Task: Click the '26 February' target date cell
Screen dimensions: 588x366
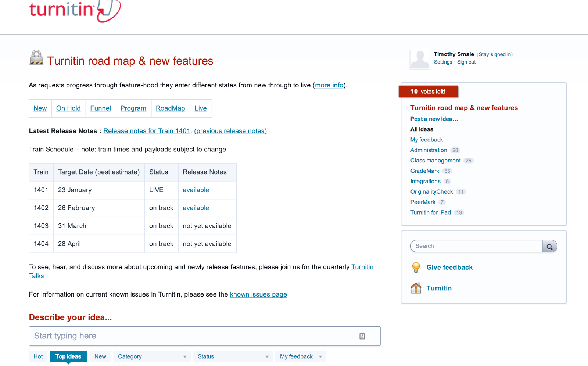Action: (x=99, y=208)
